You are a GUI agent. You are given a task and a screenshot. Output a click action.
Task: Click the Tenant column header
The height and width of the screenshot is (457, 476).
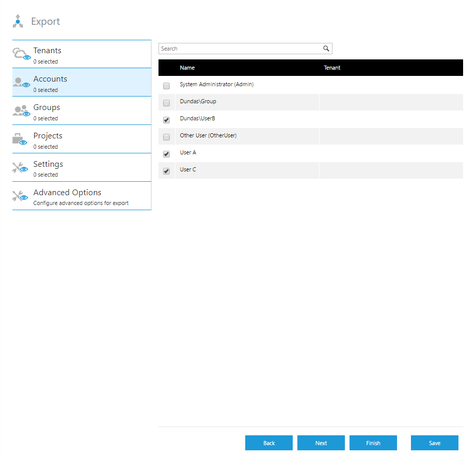point(332,68)
